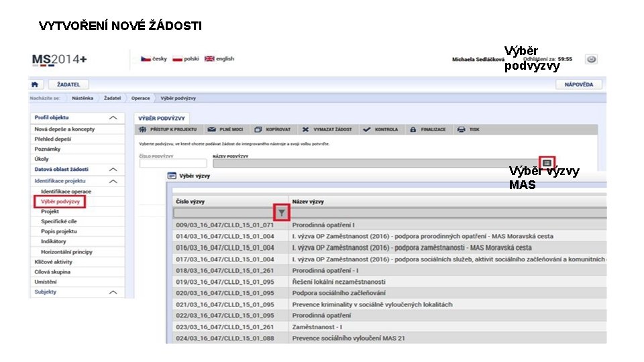The width and height of the screenshot is (644, 362).
Task: Click the Výběr podvýzvy breadcrumb
Action: (x=178, y=98)
